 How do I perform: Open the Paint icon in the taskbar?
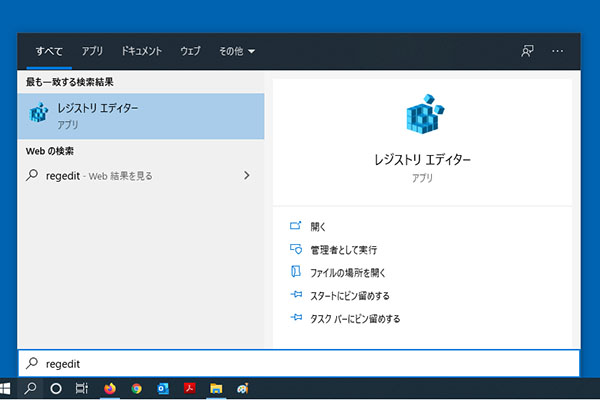(x=242, y=388)
